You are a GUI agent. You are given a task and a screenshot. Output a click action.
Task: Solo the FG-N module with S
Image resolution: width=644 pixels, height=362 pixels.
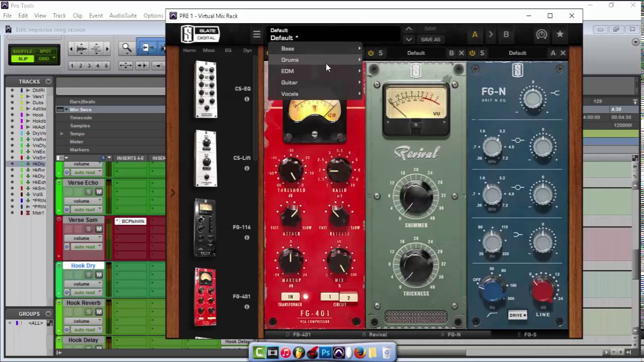pyautogui.click(x=482, y=53)
